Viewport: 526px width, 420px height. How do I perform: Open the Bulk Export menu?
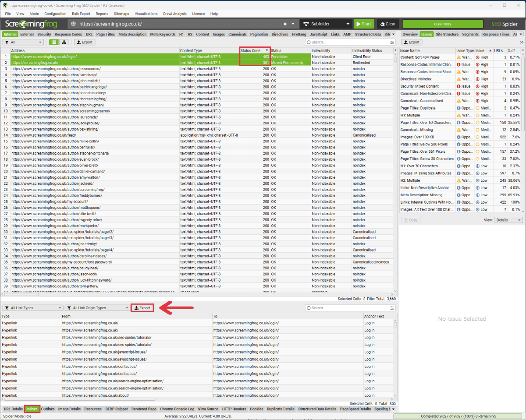[81, 14]
